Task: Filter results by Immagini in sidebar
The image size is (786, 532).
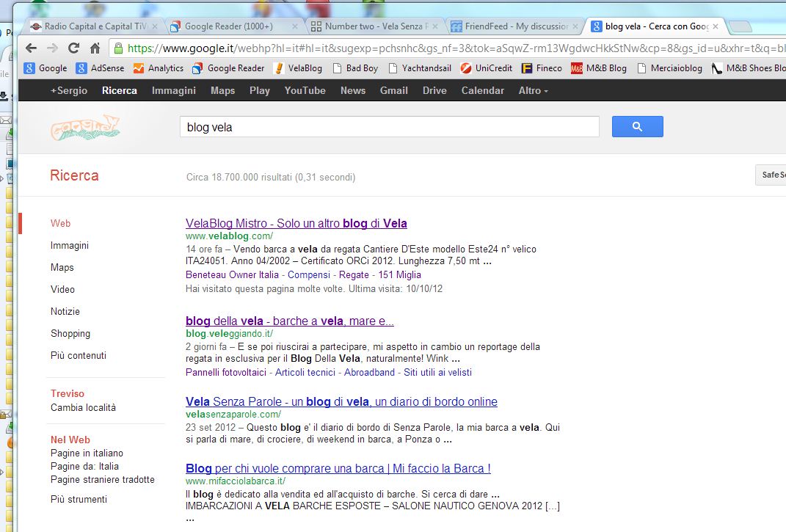Action: pyautogui.click(x=70, y=246)
